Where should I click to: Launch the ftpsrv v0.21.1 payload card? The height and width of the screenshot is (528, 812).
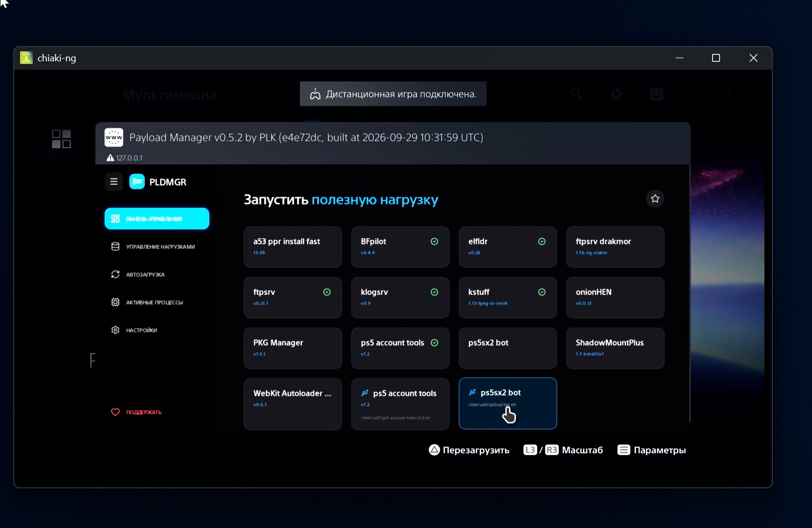click(x=293, y=298)
